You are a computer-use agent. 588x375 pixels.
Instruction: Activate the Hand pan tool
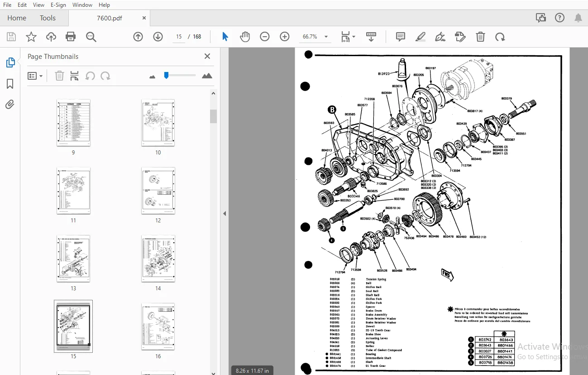245,37
